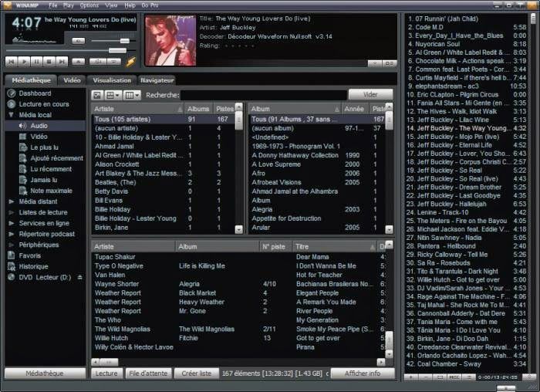This screenshot has height=392, width=540.
Task: Click the Jeff Buckley album art
Action: (170, 41)
